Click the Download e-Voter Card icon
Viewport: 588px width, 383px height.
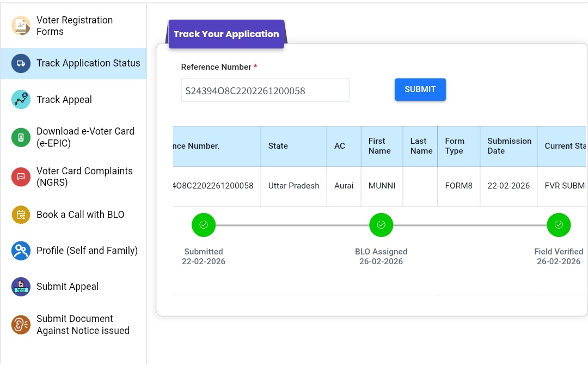pyautogui.click(x=21, y=137)
